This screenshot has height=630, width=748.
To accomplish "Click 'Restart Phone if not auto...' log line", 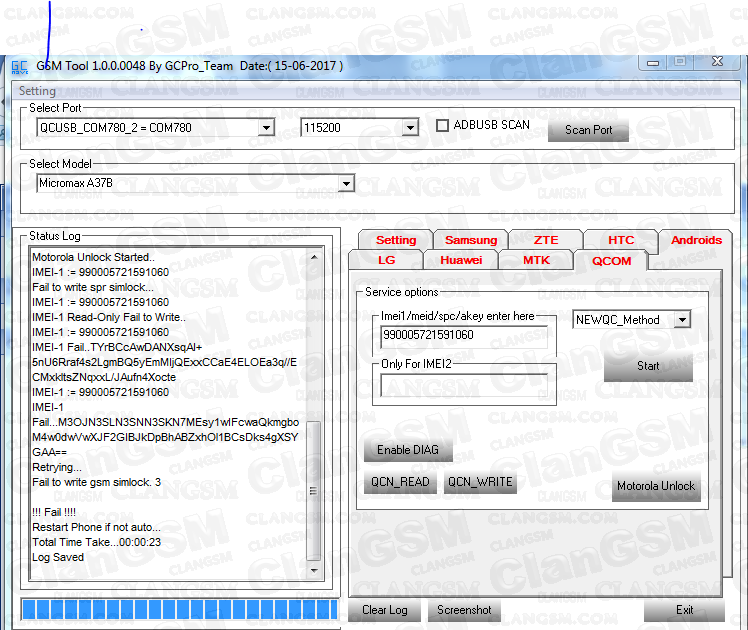I will click(x=96, y=527).
